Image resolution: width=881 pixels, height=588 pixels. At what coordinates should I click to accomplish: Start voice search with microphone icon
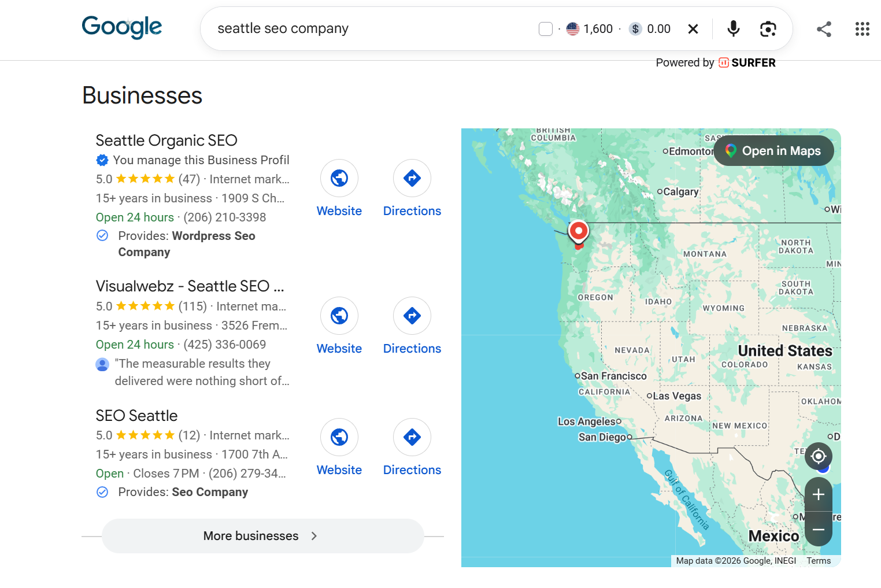click(x=734, y=28)
